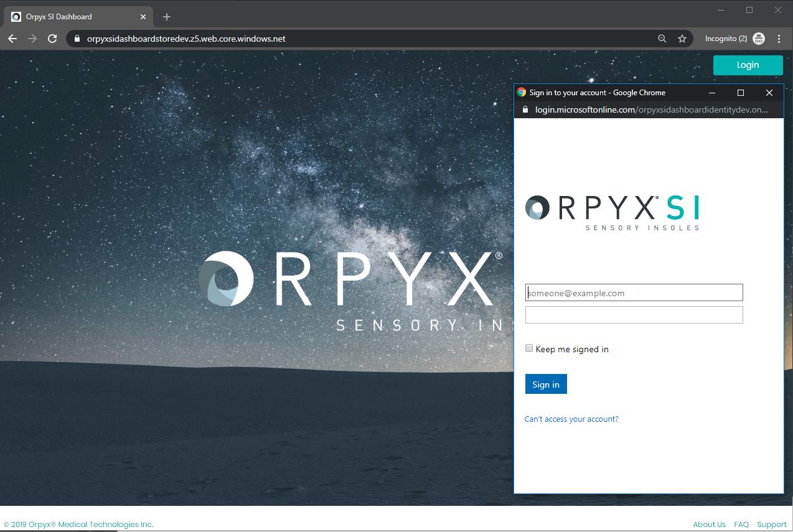Image resolution: width=793 pixels, height=532 pixels.
Task: Open the Can't access your account link
Action: (571, 419)
